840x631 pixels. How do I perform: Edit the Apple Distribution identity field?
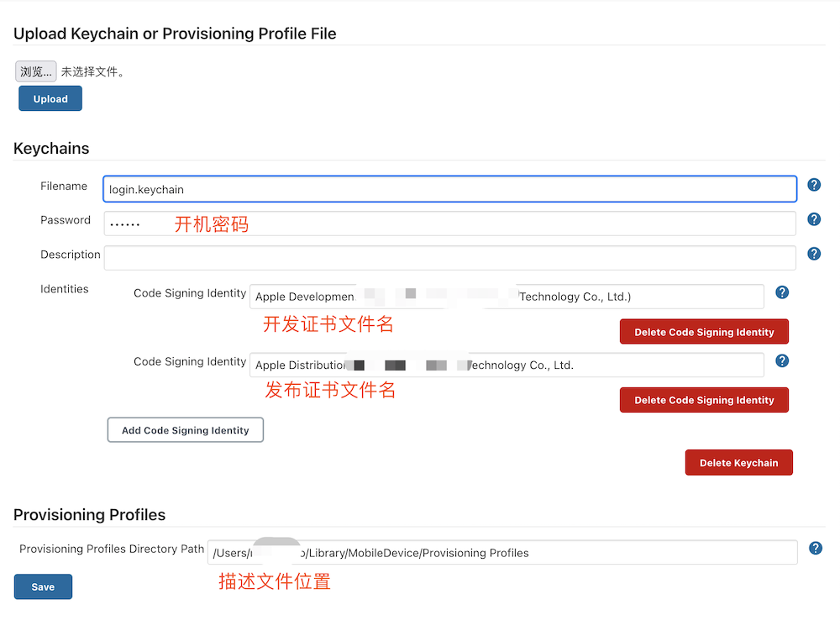coord(507,365)
